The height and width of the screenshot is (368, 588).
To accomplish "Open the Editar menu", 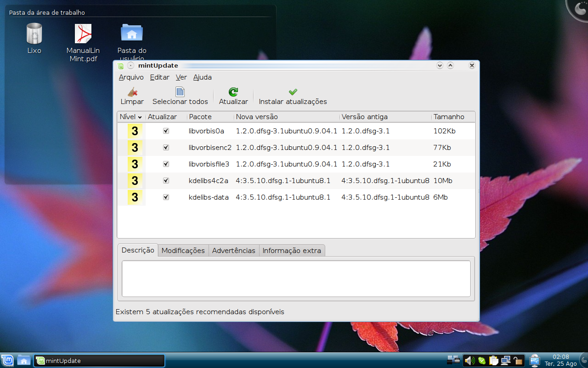I will pyautogui.click(x=160, y=77).
